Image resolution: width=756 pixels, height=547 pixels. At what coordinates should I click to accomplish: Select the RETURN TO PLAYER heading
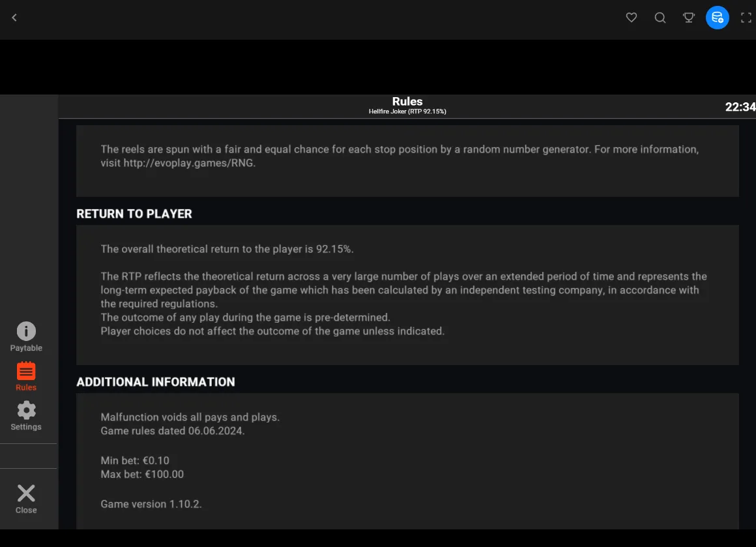point(134,214)
